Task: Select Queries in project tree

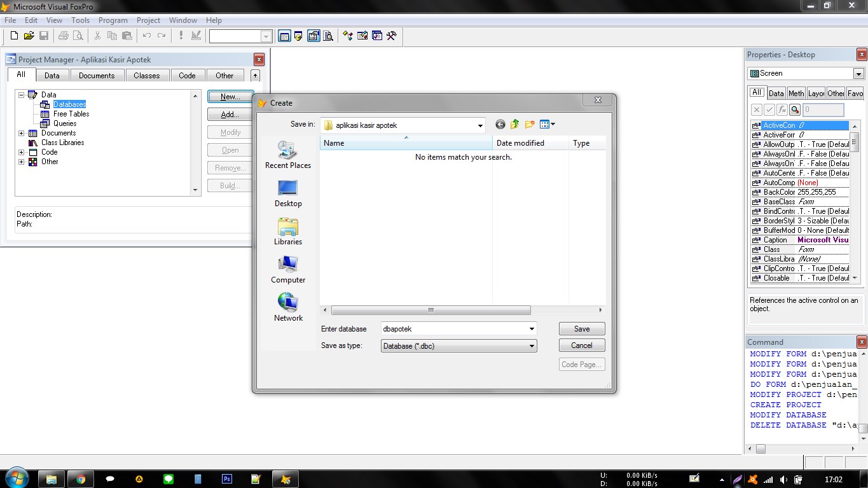Action: [x=64, y=123]
